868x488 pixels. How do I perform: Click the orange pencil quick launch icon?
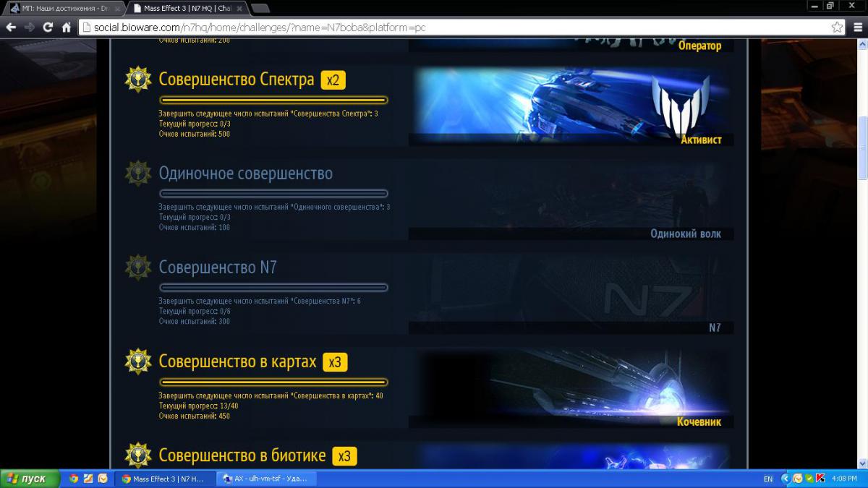pyautogui.click(x=88, y=479)
